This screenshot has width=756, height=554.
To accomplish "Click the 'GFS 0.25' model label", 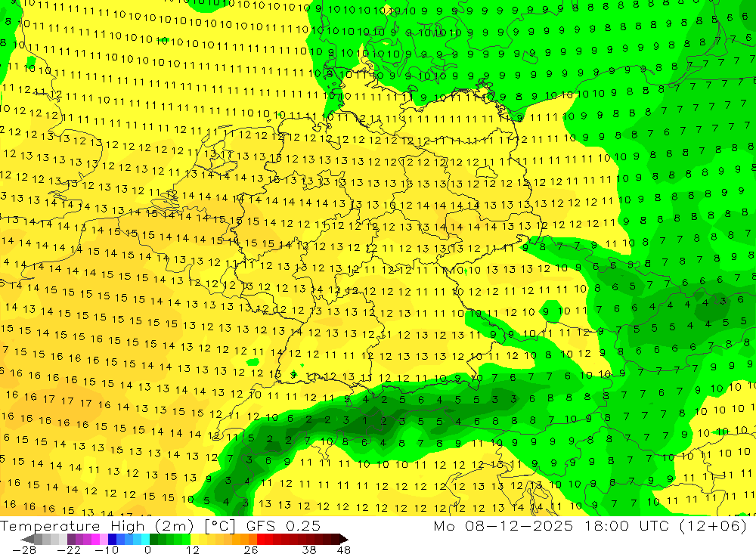I will [x=283, y=525].
